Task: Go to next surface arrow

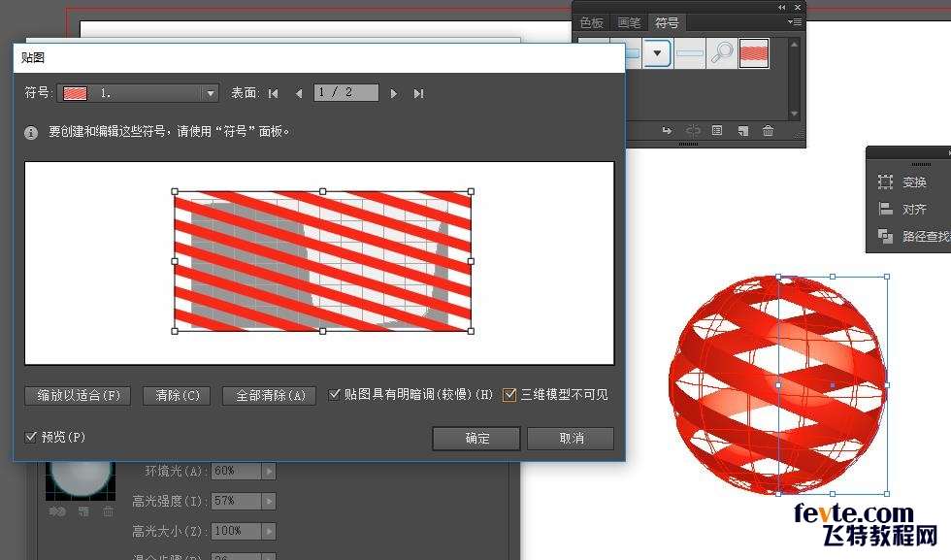Action: pos(394,93)
